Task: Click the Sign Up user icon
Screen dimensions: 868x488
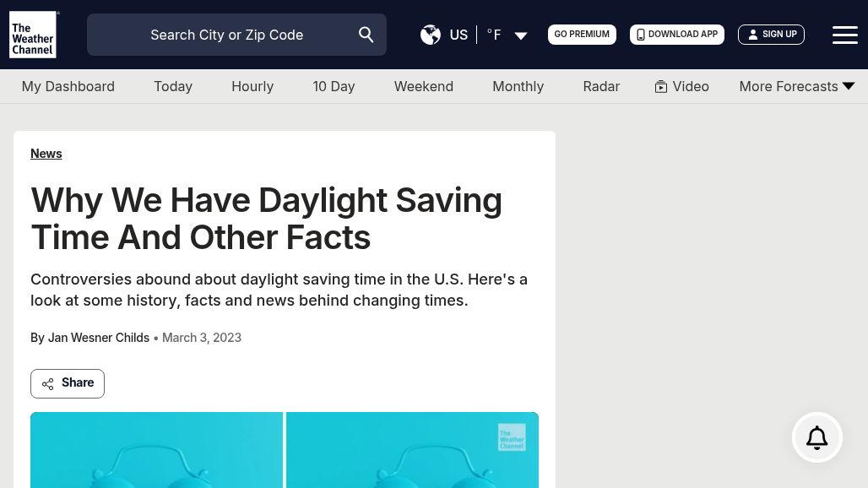Action: pos(753,35)
